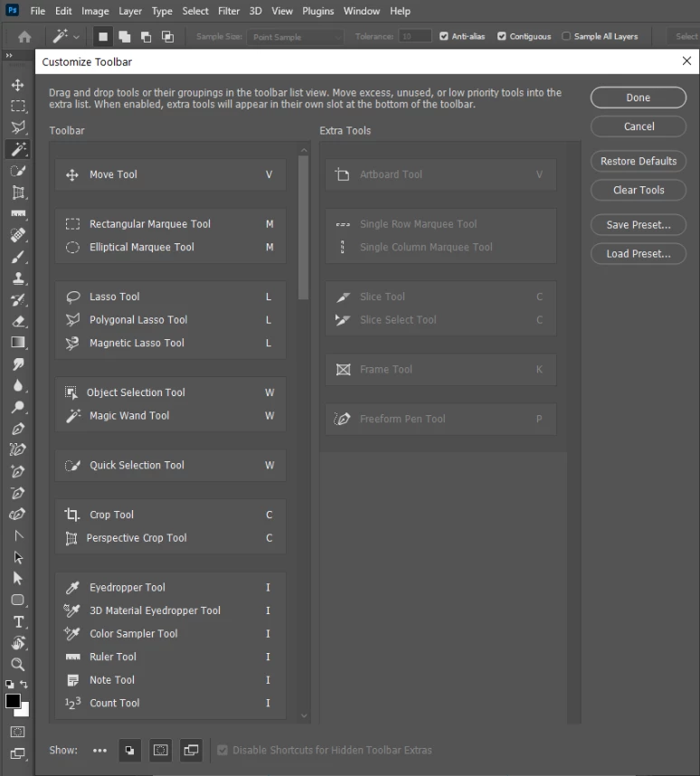
Task: Toggle Show quick mask button in dialog
Action: 160,751
